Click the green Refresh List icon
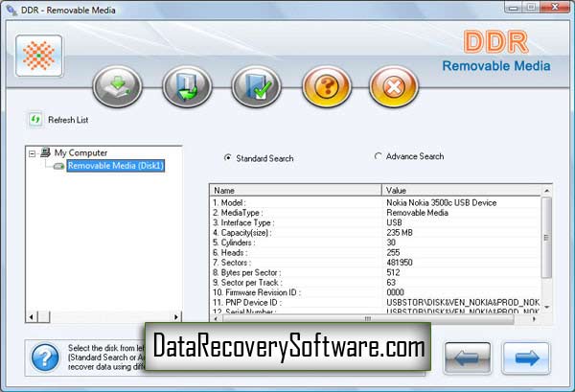This screenshot has height=392, width=575. pyautogui.click(x=35, y=120)
